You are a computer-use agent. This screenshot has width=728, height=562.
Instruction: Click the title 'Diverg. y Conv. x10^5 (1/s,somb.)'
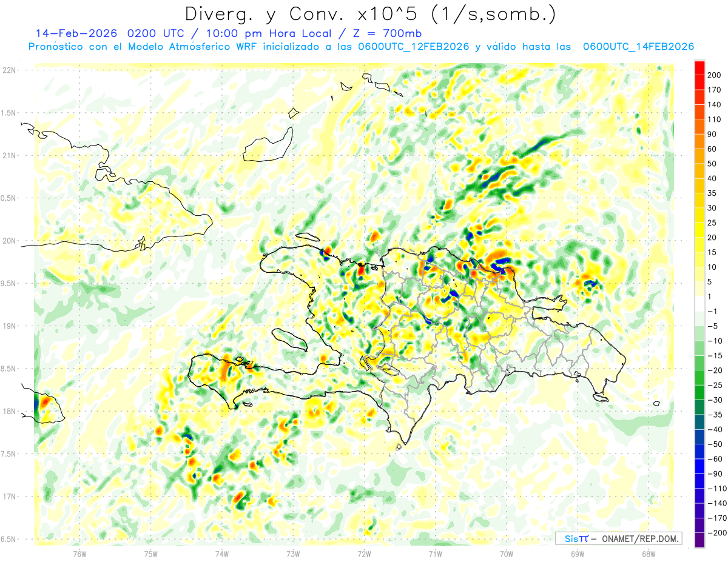coord(370,13)
